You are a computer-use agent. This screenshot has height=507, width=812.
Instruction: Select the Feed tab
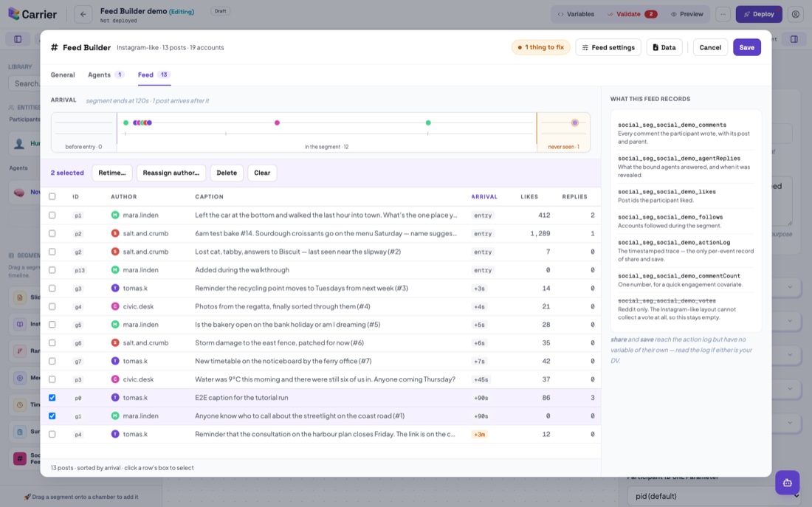[x=154, y=75]
